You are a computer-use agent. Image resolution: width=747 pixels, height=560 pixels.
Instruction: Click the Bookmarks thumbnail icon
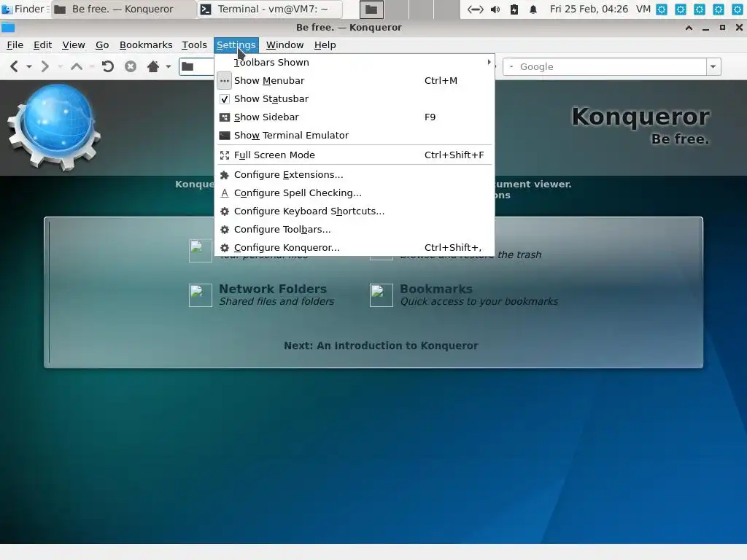point(381,295)
